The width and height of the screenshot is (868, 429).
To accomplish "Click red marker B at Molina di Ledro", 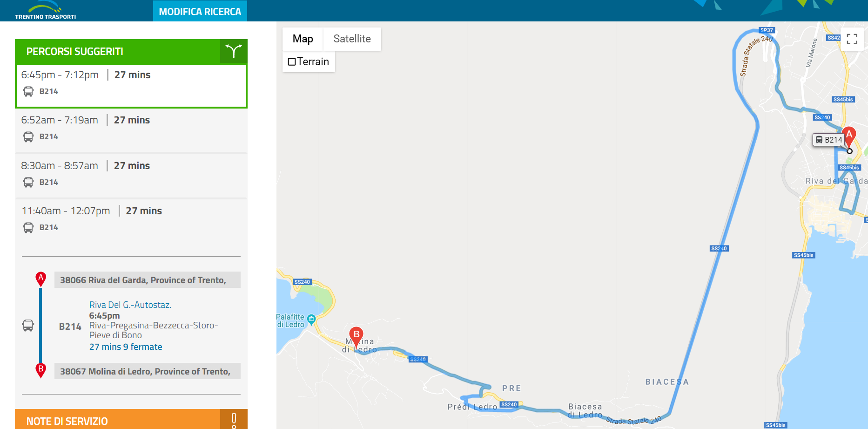I will [x=356, y=335].
